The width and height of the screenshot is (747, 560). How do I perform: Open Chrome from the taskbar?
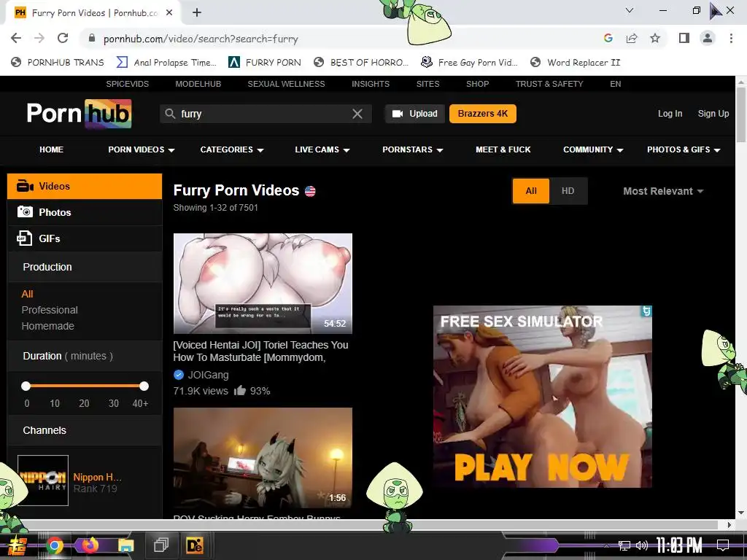(55, 545)
